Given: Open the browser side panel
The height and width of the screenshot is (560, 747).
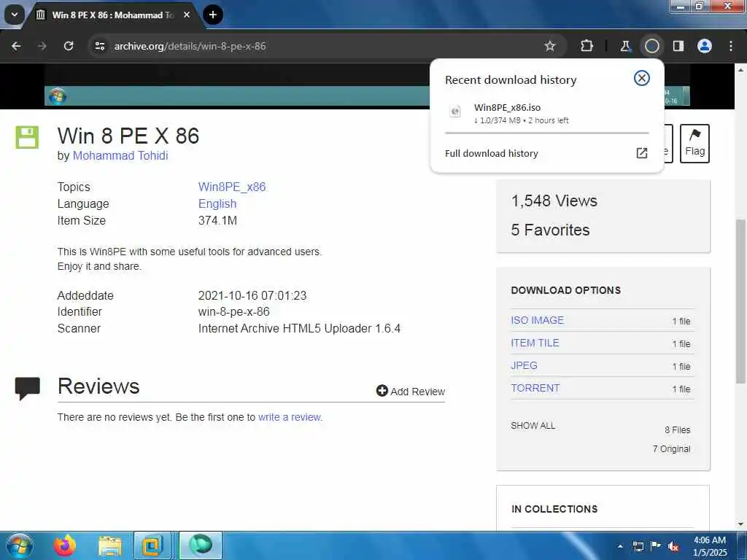Looking at the screenshot, I should [678, 46].
